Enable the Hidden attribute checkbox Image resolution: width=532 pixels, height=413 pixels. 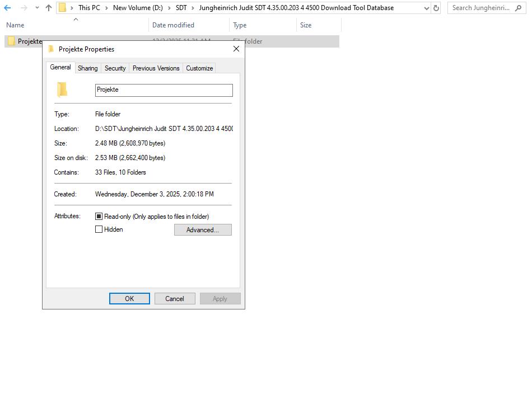pyautogui.click(x=99, y=229)
